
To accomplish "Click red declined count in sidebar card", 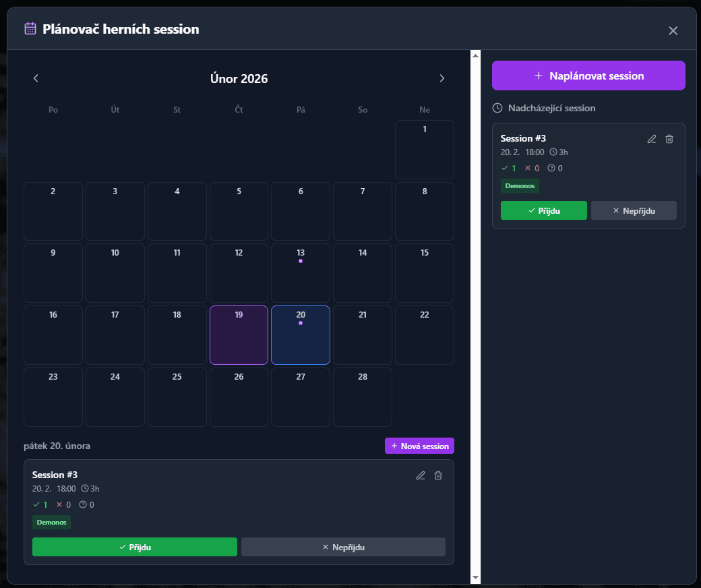I will point(532,168).
